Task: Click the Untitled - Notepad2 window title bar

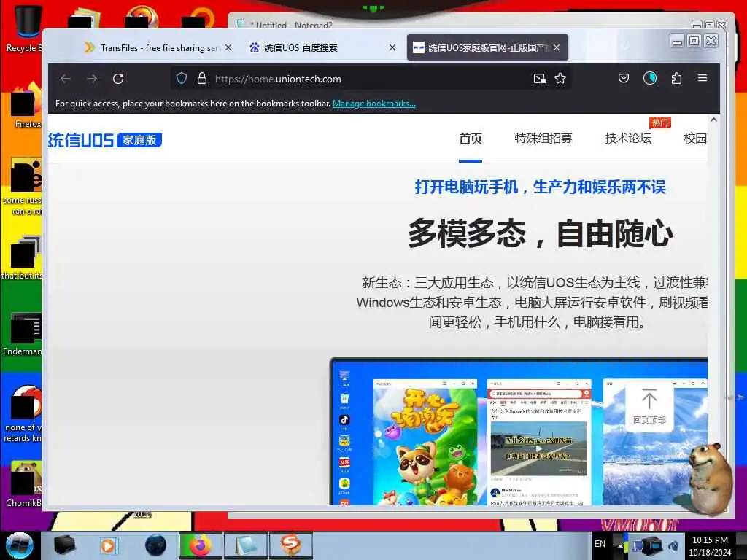Action: click(457, 24)
